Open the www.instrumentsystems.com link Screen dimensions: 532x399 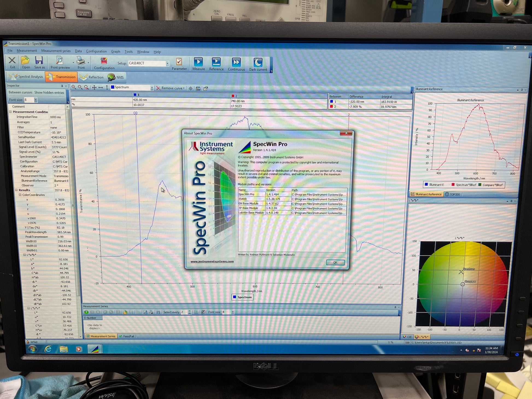click(212, 261)
